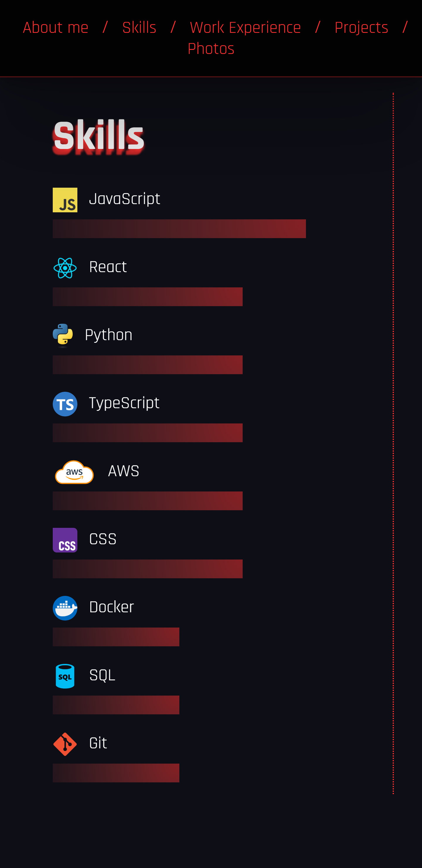Open the About me nav link
The width and height of the screenshot is (422, 868).
pyautogui.click(x=56, y=27)
